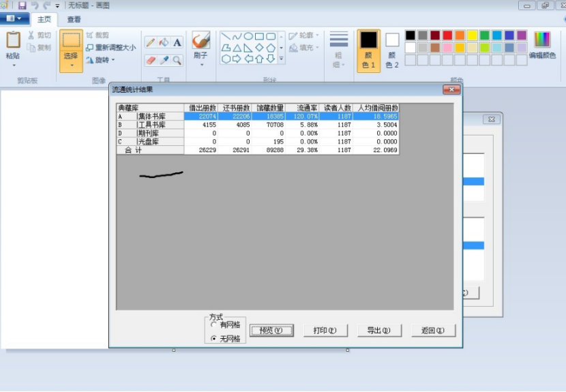The height and width of the screenshot is (392, 566).
Task: Switch to the 查看 ribbon tab
Action: [74, 20]
